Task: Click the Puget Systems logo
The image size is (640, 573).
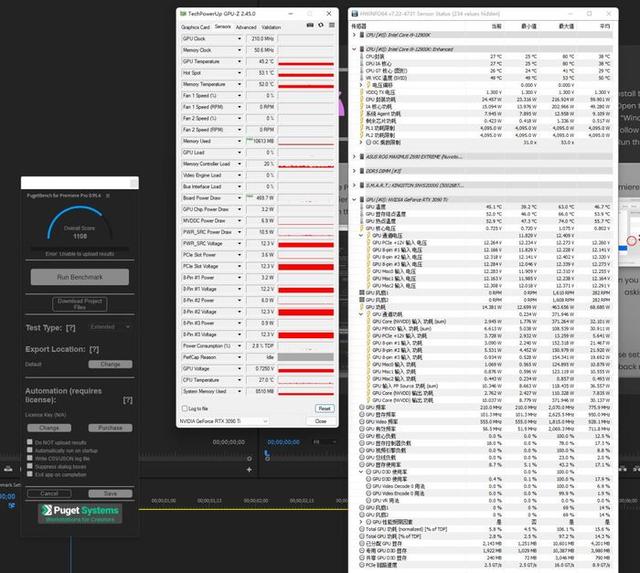Action: click(x=80, y=513)
